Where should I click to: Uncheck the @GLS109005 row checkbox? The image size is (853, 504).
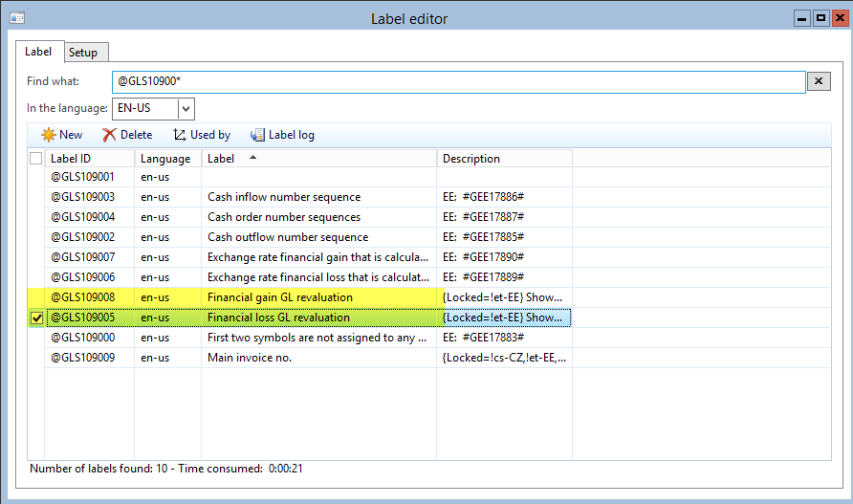tap(36, 318)
